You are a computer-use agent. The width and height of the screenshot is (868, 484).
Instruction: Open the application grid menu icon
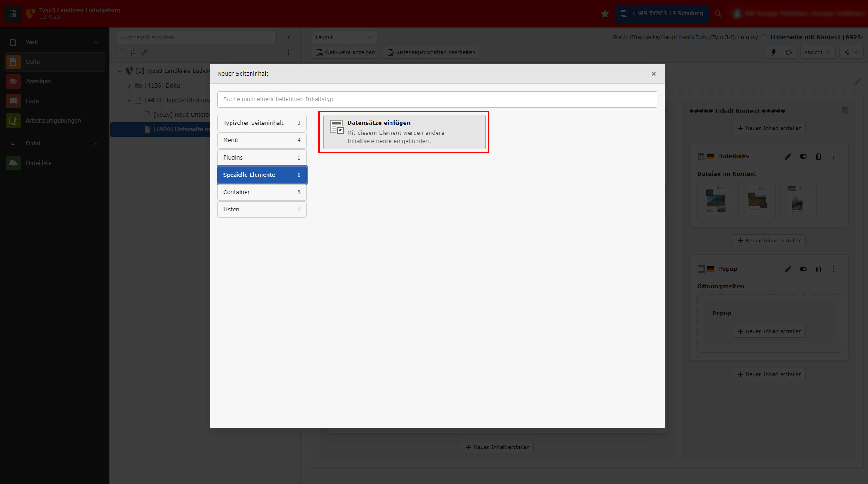tap(13, 14)
